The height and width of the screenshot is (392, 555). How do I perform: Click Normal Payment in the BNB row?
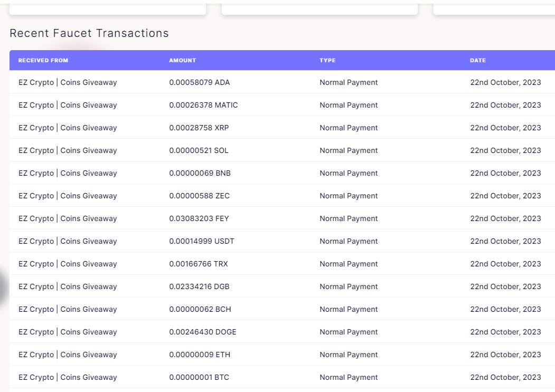click(x=349, y=173)
